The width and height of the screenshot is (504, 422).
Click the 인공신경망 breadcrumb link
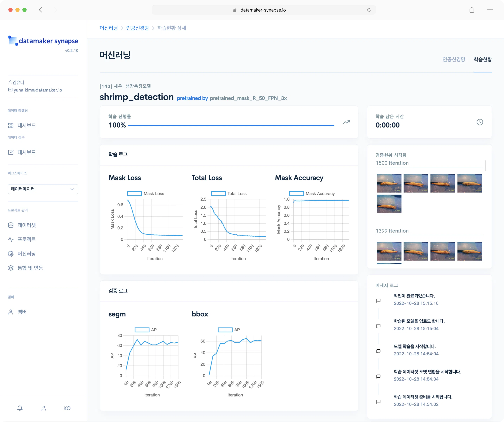(138, 28)
